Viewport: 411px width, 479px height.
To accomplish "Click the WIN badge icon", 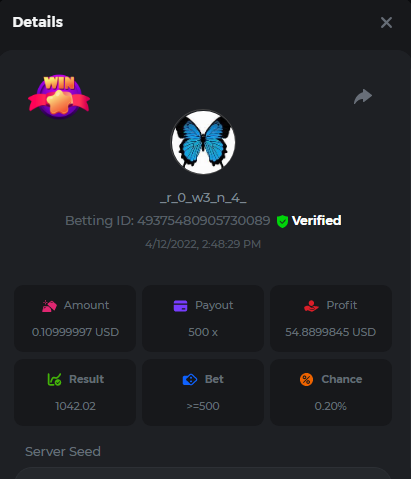I will [x=59, y=97].
